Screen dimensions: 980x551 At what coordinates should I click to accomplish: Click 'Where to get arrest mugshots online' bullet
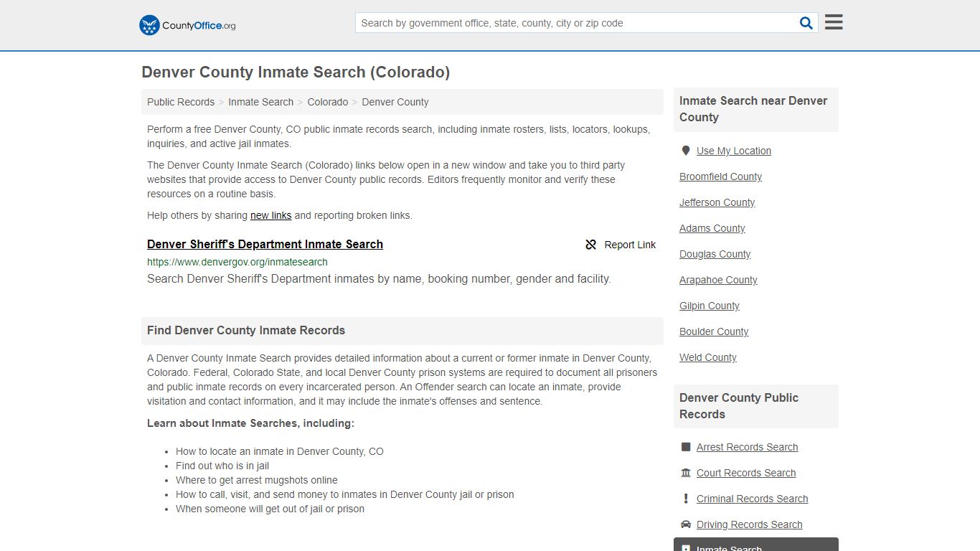[x=257, y=480]
